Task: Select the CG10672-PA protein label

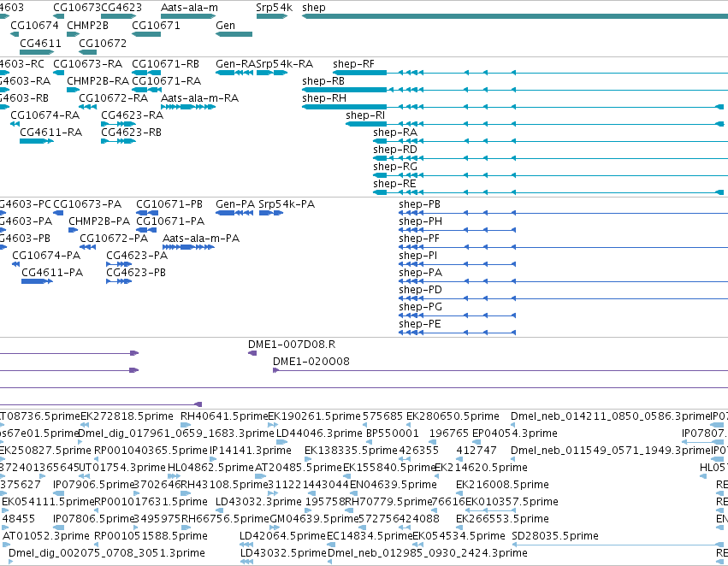Action: point(114,239)
